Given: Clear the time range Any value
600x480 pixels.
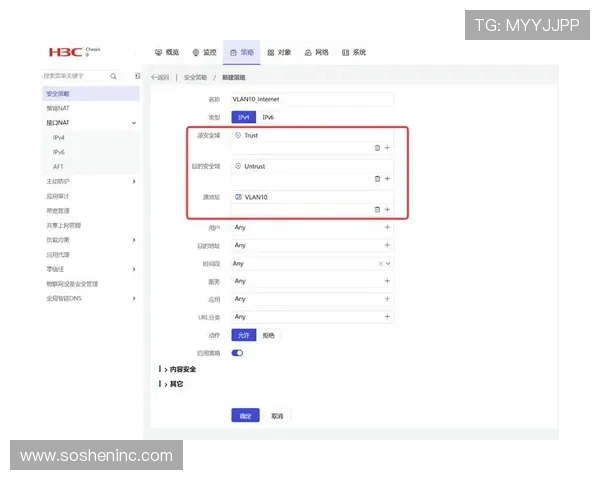Looking at the screenshot, I should pyautogui.click(x=381, y=264).
